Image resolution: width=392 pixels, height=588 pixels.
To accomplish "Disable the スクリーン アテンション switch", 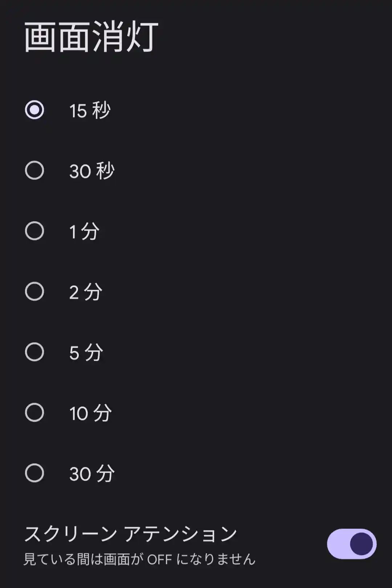I will 351,544.
